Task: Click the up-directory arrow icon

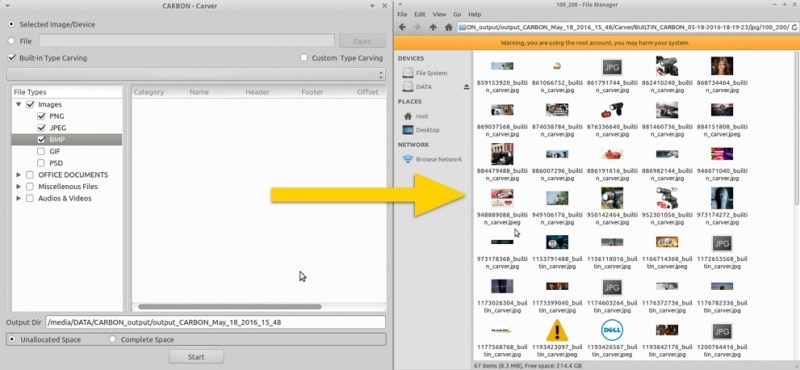Action: click(433, 27)
